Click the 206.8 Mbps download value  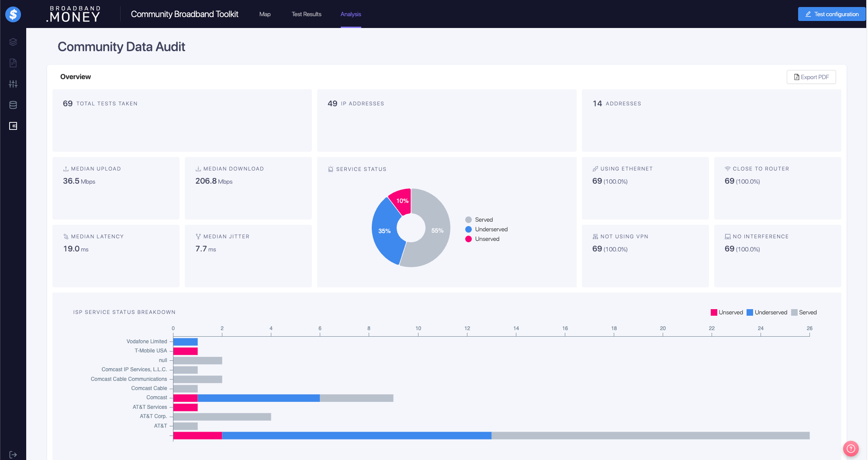tap(214, 181)
